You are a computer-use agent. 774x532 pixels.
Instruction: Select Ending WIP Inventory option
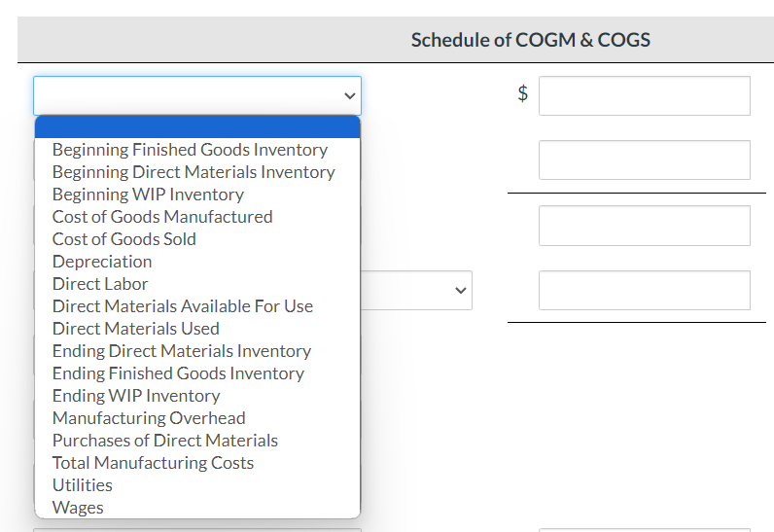[x=136, y=396]
